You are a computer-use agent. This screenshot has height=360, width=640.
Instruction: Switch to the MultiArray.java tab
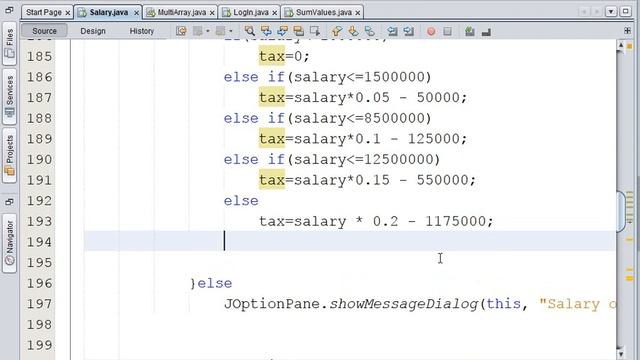[181, 12]
